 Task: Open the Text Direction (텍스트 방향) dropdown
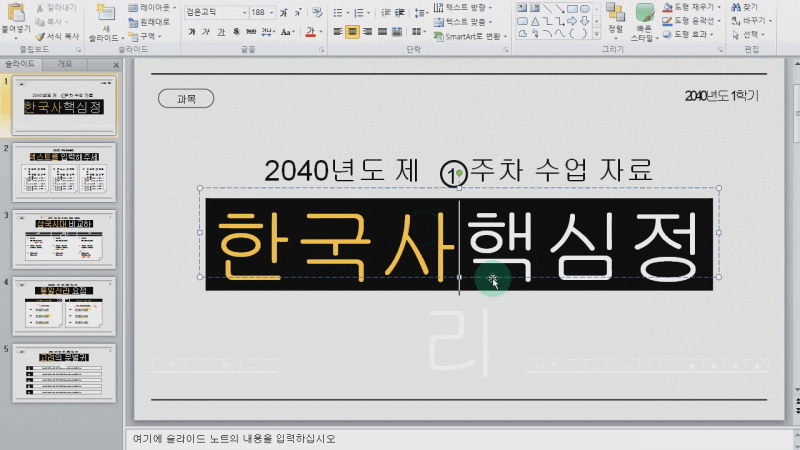tap(463, 8)
